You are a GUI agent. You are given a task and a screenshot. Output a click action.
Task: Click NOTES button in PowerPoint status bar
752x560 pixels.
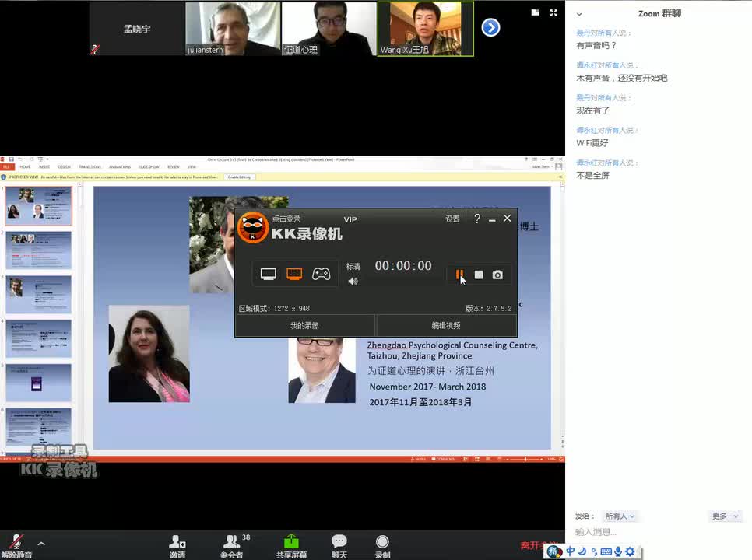[x=418, y=459]
